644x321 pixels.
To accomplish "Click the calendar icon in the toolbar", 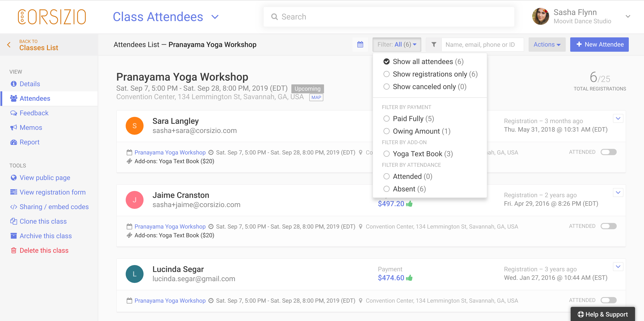I will click(x=360, y=45).
